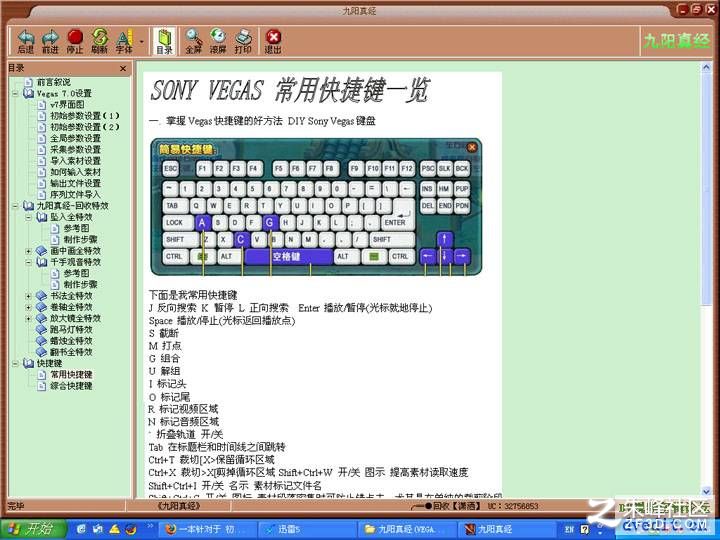This screenshot has height=540, width=720.
Task: Open 参考图 under 坠入全特效
Action: (76, 228)
